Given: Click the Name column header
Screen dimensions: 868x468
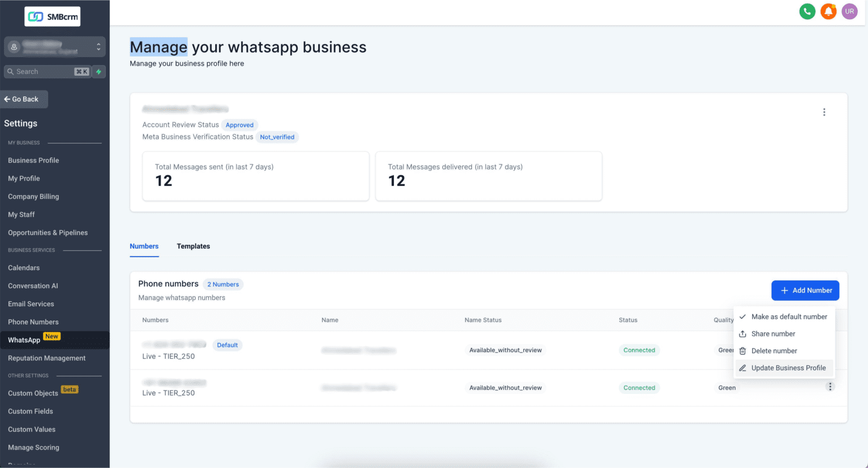Looking at the screenshot, I should 330,320.
